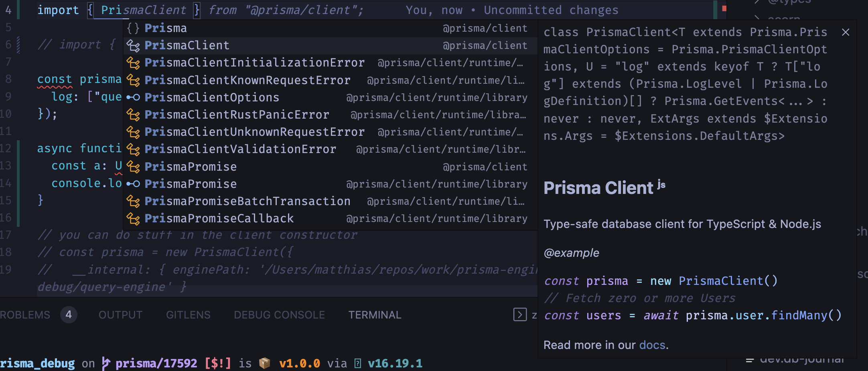Select the class icon for PrismaClientKnownRequestError

click(x=134, y=80)
